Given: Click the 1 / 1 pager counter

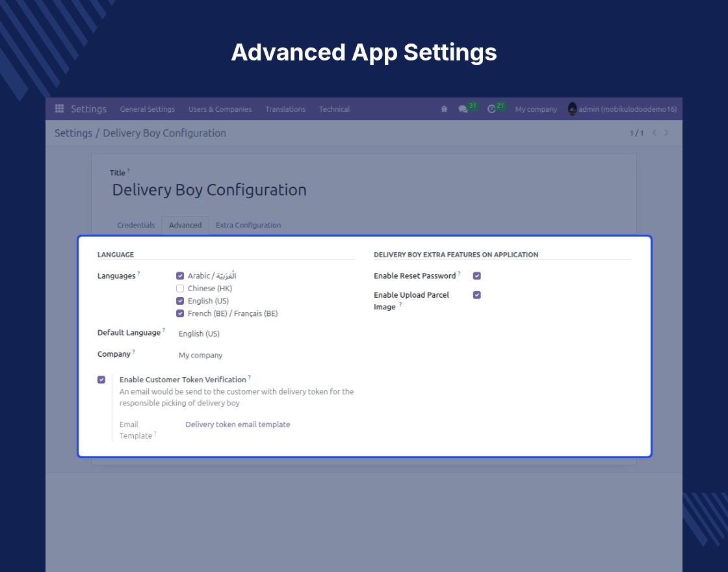Looking at the screenshot, I should pyautogui.click(x=636, y=133).
